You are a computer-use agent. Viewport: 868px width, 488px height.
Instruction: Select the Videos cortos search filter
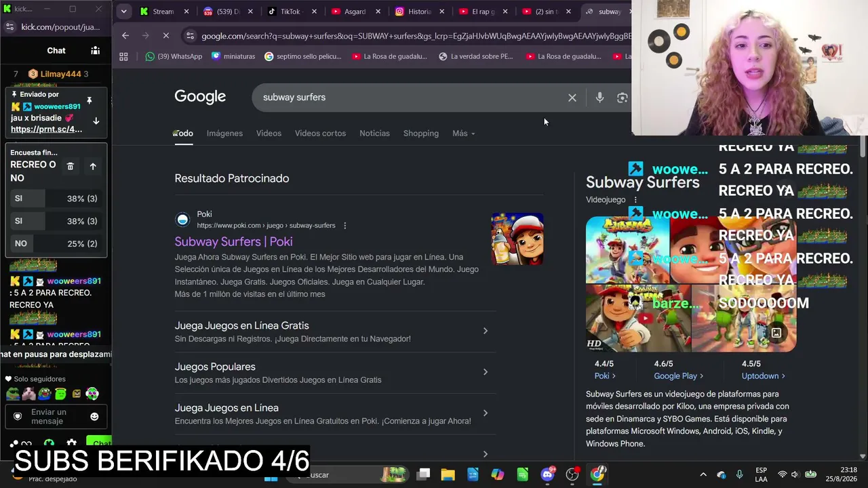[320, 134]
